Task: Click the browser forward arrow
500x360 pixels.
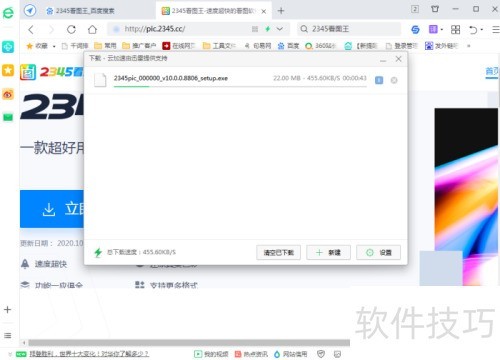Action: (x=51, y=30)
